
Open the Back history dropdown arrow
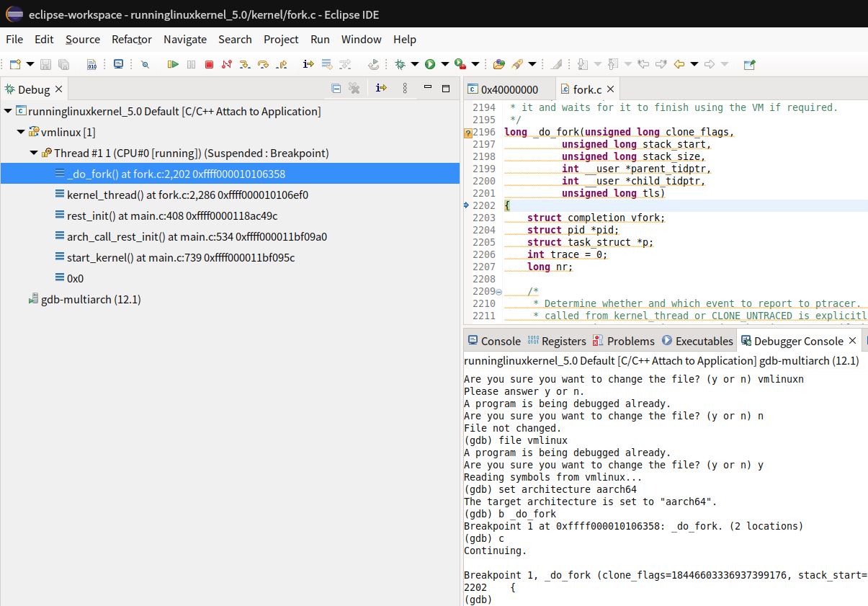point(694,64)
